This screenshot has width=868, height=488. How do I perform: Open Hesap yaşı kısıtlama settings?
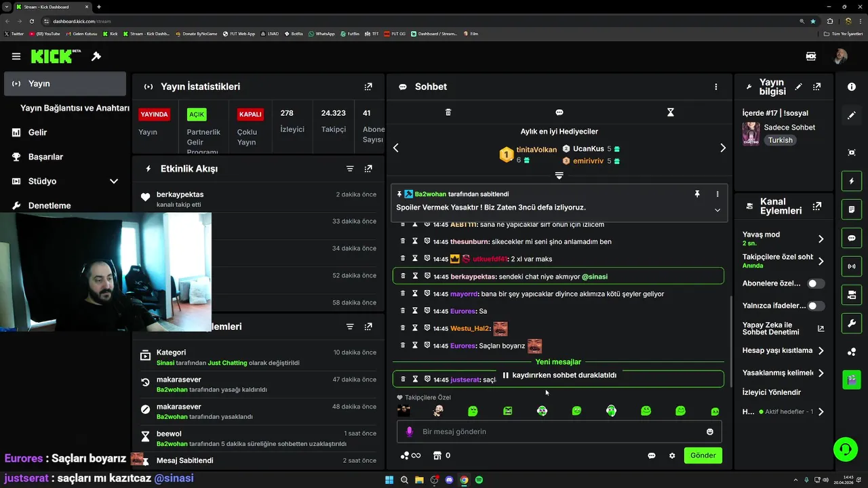(x=783, y=350)
